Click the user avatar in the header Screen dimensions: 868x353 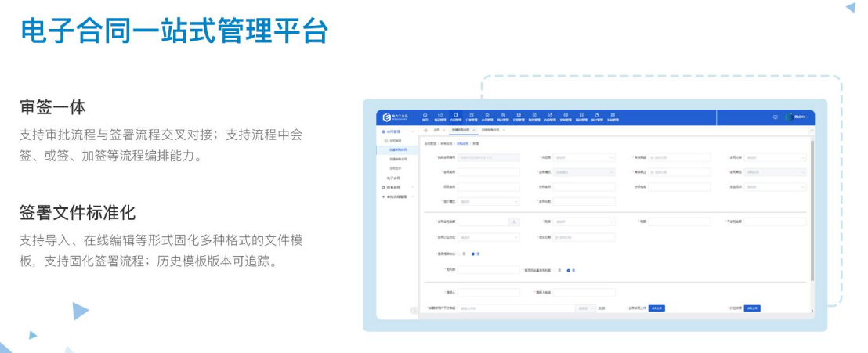click(790, 117)
